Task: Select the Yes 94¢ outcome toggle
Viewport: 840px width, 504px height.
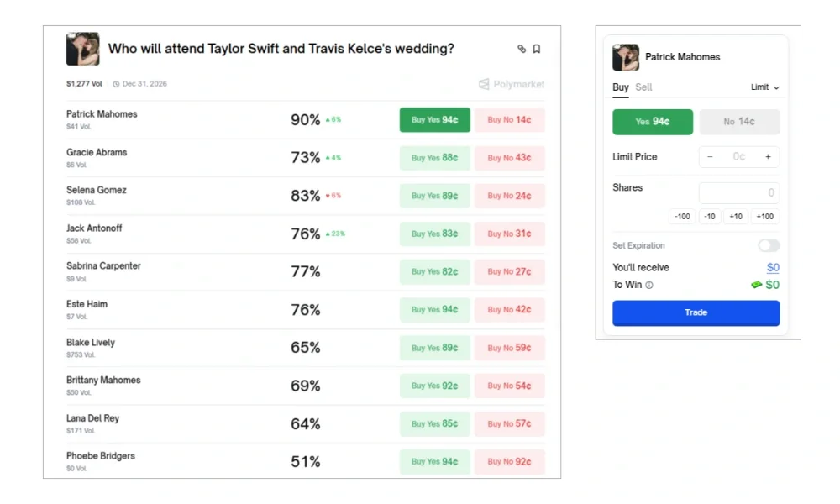Action: click(653, 122)
